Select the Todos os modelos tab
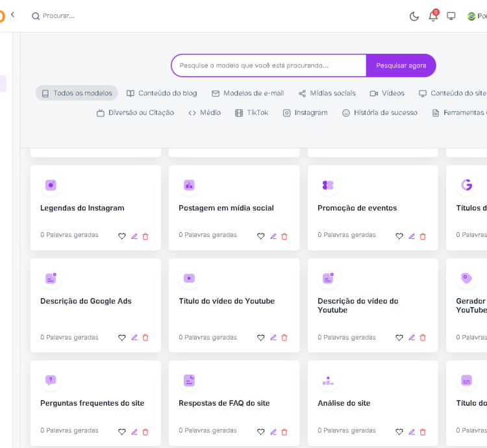487x448 pixels. (77, 93)
